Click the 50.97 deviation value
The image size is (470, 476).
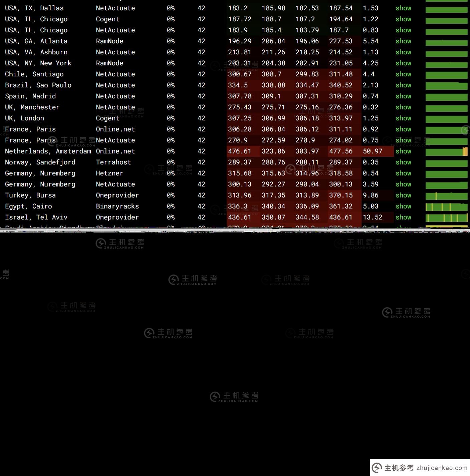373,151
